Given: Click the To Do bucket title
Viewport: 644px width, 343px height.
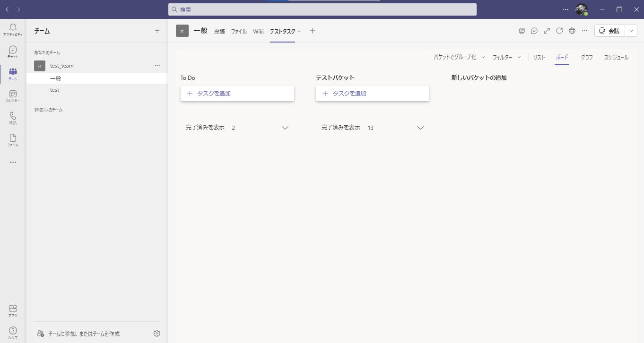Looking at the screenshot, I should point(188,77).
